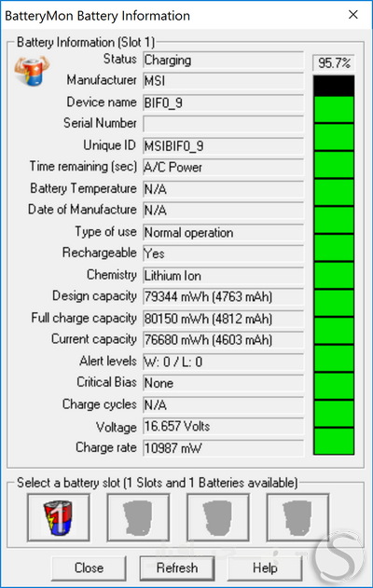Open Help for battery information
373x588 pixels.
pos(265,567)
